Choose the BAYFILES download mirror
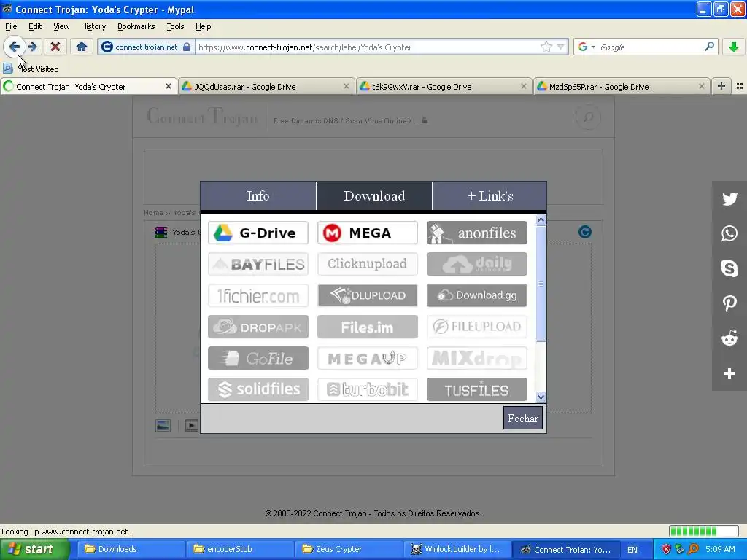 pos(258,264)
